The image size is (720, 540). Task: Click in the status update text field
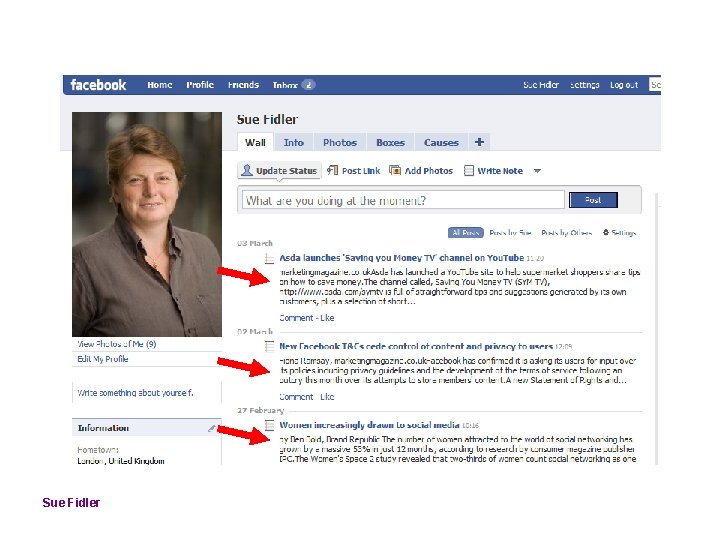pyautogui.click(x=403, y=200)
